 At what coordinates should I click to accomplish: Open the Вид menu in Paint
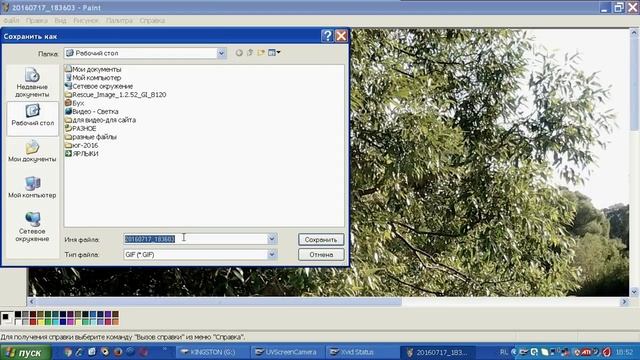click(60, 20)
